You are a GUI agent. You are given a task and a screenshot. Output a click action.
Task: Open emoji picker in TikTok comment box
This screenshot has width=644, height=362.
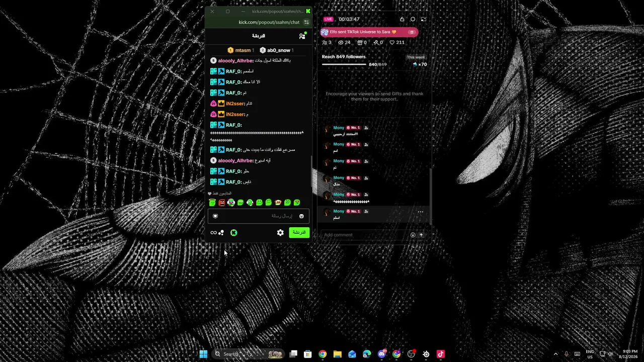click(413, 235)
